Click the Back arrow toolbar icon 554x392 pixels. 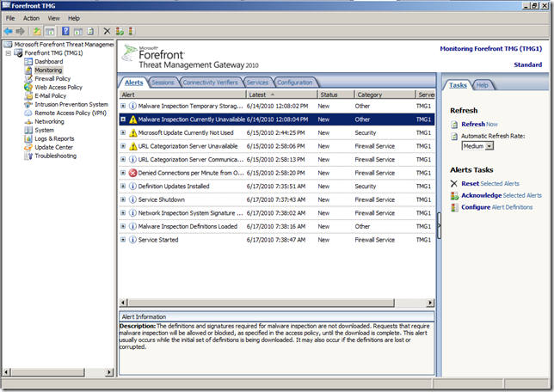[x=8, y=32]
